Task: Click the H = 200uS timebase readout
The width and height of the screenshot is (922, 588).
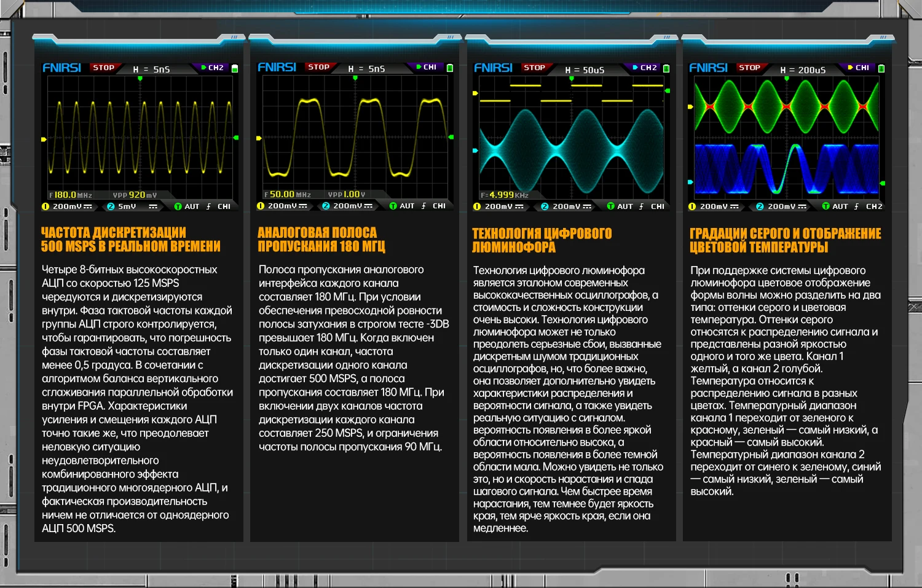Action: pos(803,70)
